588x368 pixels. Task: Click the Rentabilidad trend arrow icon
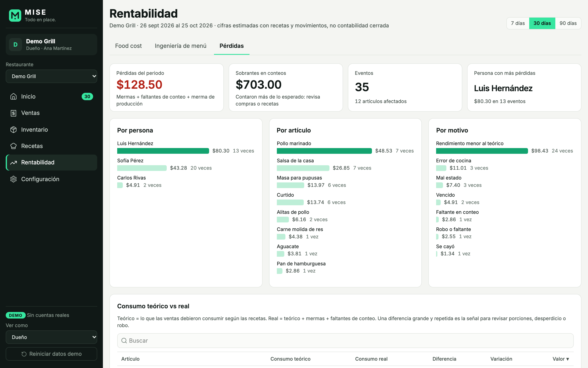pyautogui.click(x=14, y=162)
